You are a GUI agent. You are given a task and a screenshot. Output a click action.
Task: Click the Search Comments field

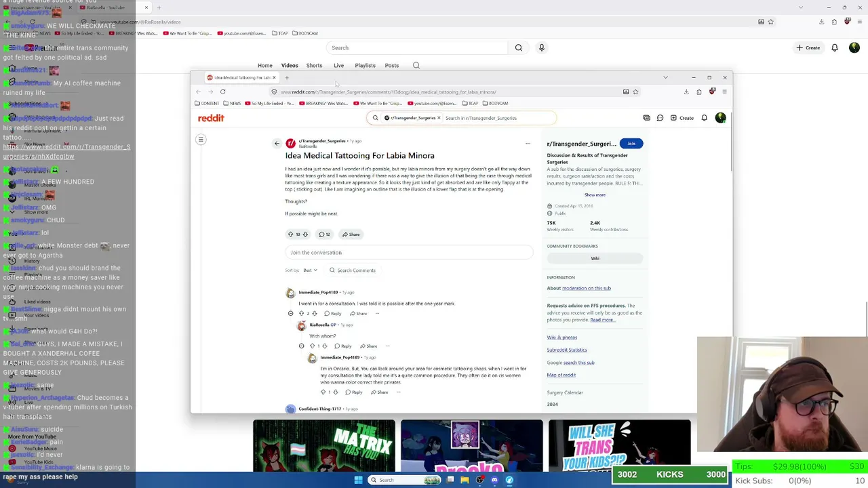pos(353,270)
